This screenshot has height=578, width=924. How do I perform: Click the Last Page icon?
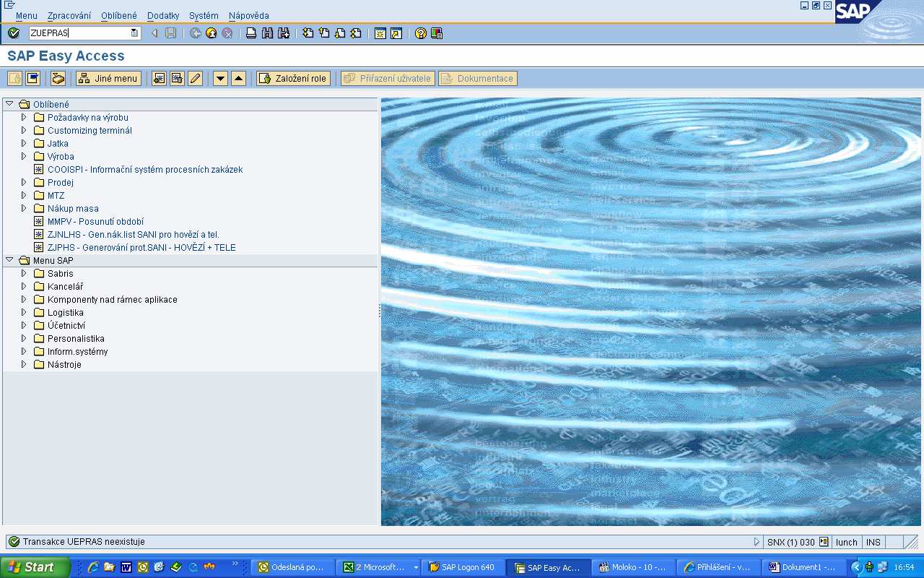(356, 33)
